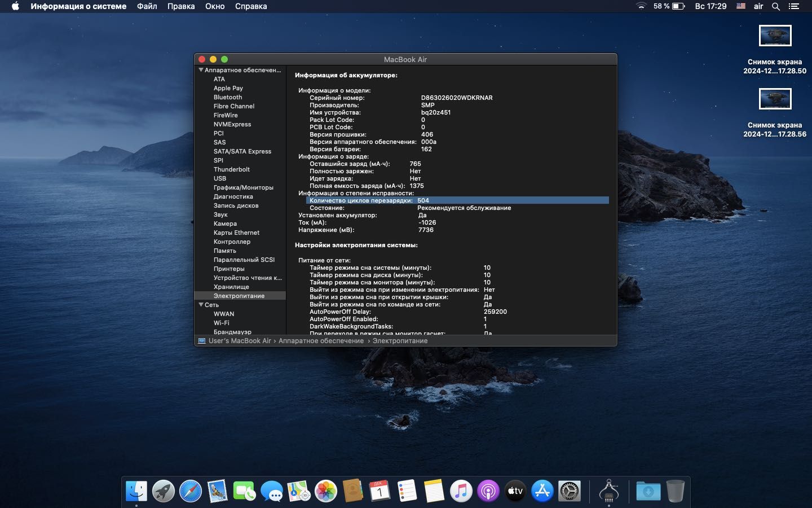The height and width of the screenshot is (508, 812).
Task: Select Хранилище in the sidebar
Action: (x=231, y=287)
